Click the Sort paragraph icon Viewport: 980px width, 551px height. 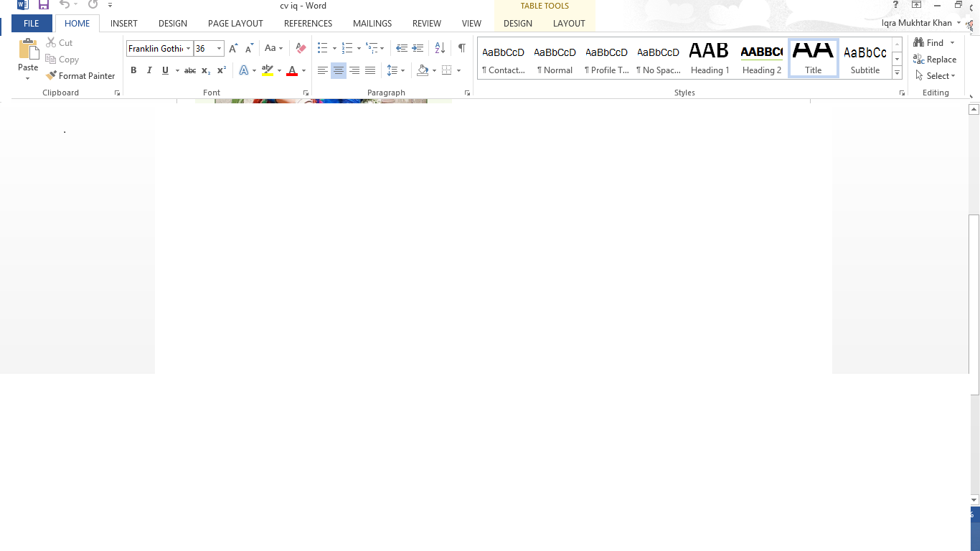click(440, 48)
